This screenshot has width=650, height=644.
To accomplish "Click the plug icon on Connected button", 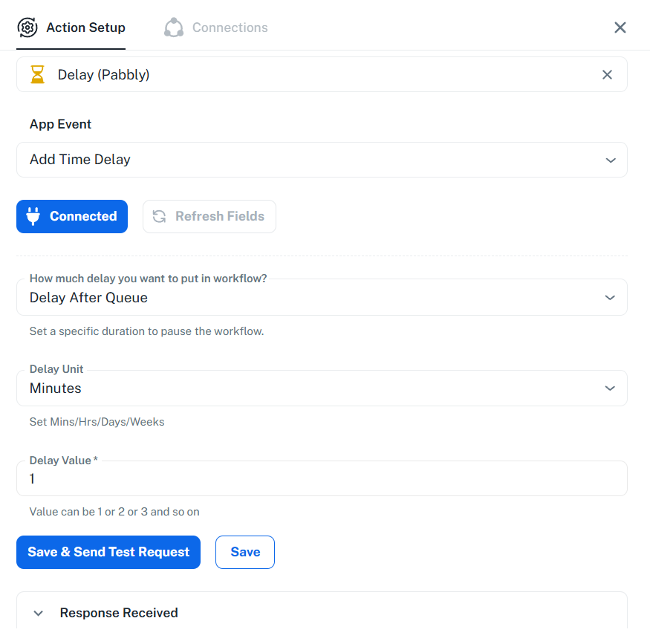I will pos(33,216).
